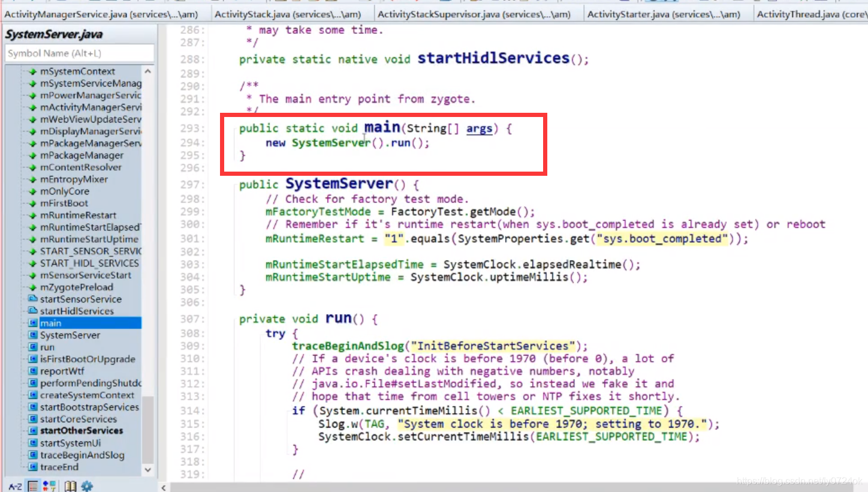Switch to ActivityStack.java tab
Screen dimensions: 868x492
[287, 14]
